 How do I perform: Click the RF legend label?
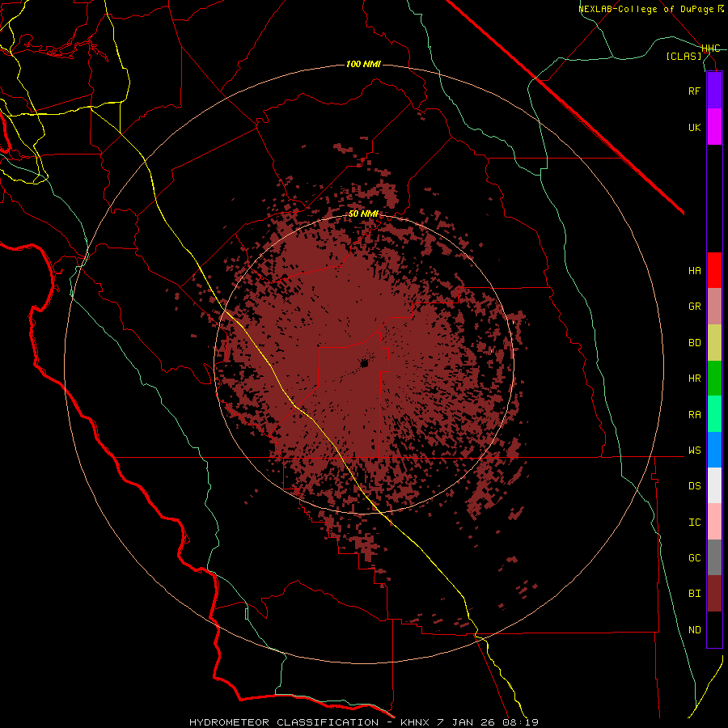coord(694,91)
